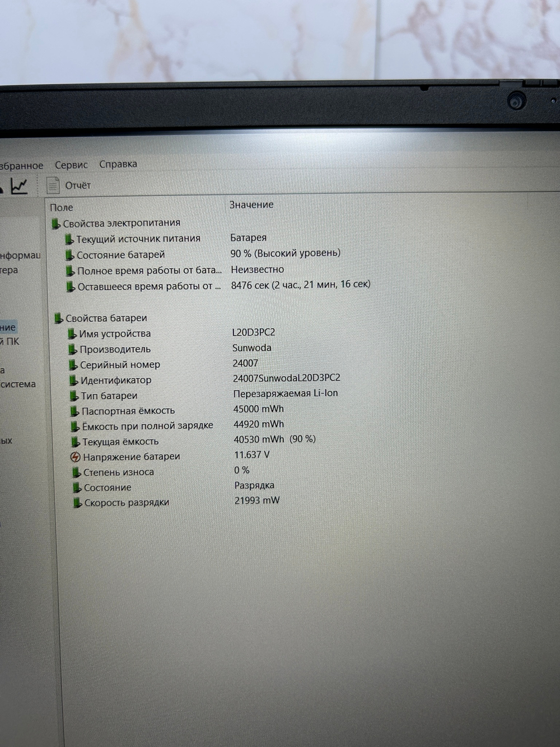This screenshot has height=747, width=560.
Task: Click the icon beside Имя устройства
Action: pyautogui.click(x=72, y=334)
